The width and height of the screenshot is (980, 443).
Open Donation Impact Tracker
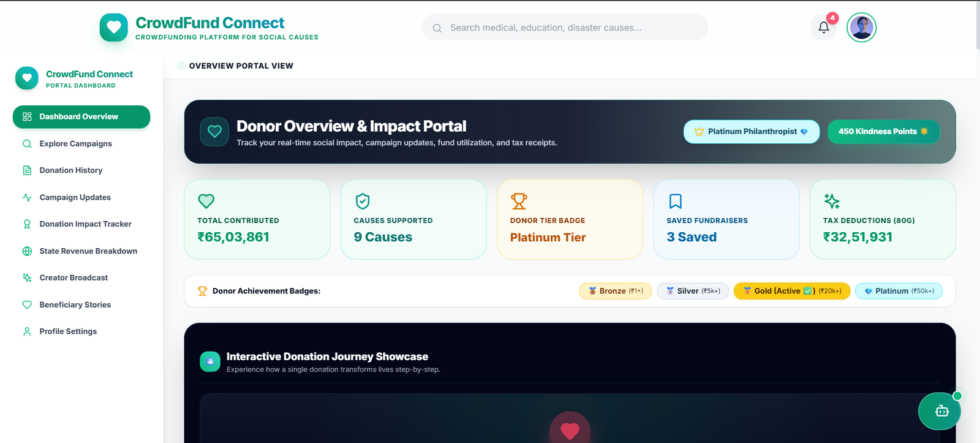81,224
